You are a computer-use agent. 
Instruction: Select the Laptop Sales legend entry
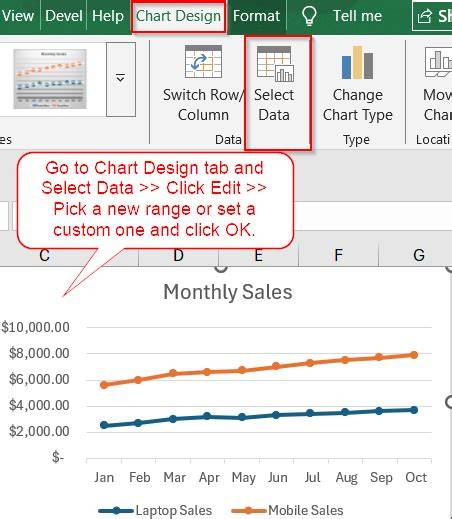click(x=155, y=510)
